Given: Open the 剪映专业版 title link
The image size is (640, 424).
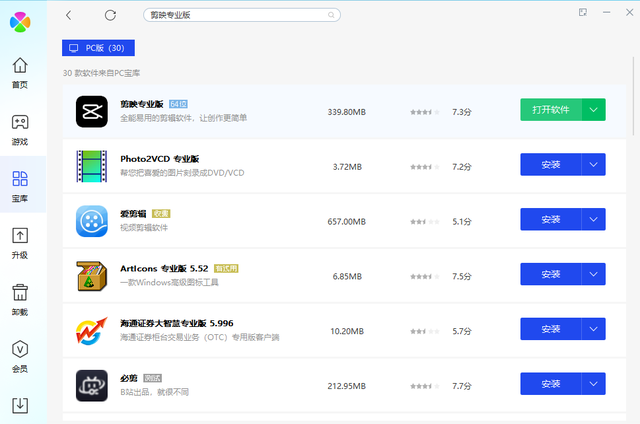Looking at the screenshot, I should click(x=142, y=104).
